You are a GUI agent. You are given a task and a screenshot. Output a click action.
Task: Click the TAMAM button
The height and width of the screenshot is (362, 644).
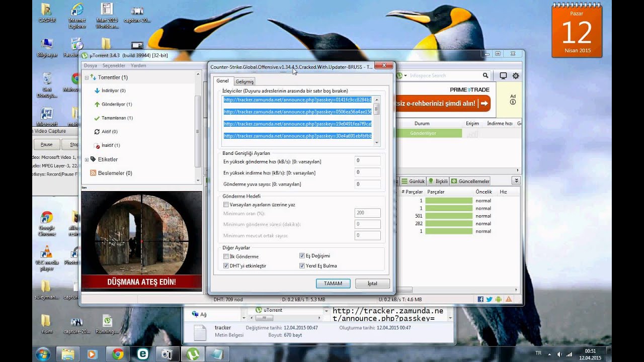coord(333,284)
